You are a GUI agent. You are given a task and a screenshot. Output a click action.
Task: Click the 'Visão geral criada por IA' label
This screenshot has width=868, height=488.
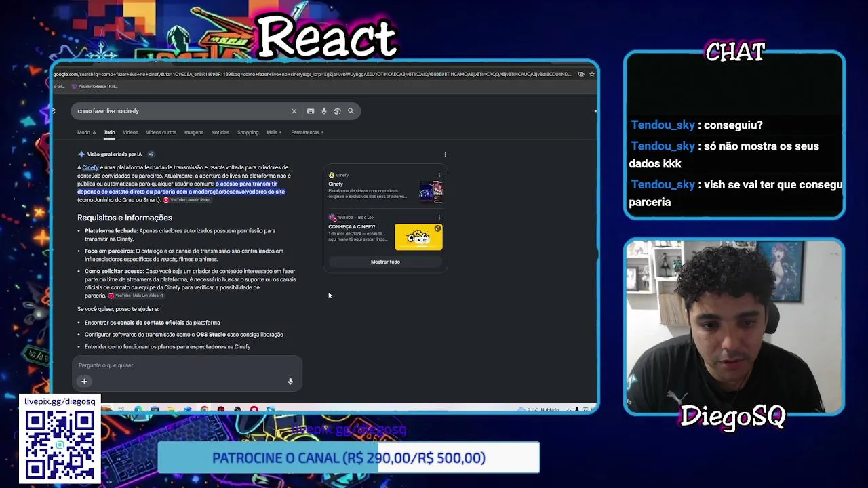pos(115,155)
